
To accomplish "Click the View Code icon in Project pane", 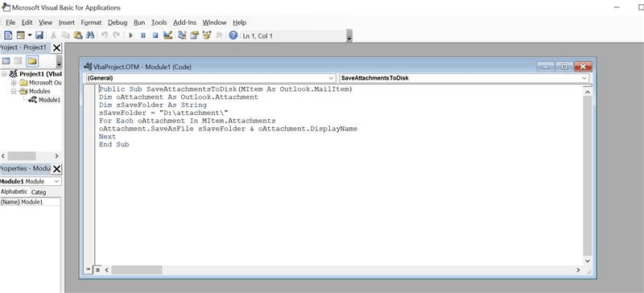I will (6, 62).
